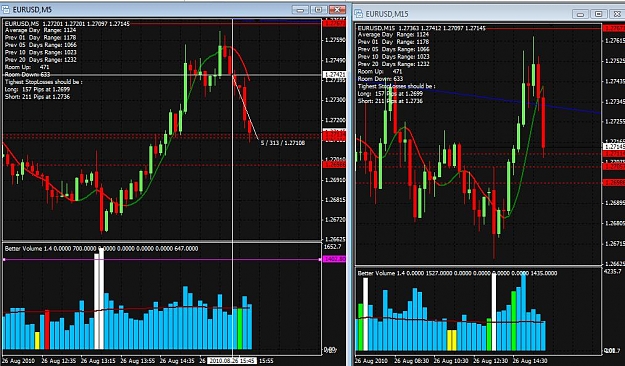This screenshot has width=625, height=366.
Task: Click the 1.26910 price label on M5 scale
Action: 335,180
